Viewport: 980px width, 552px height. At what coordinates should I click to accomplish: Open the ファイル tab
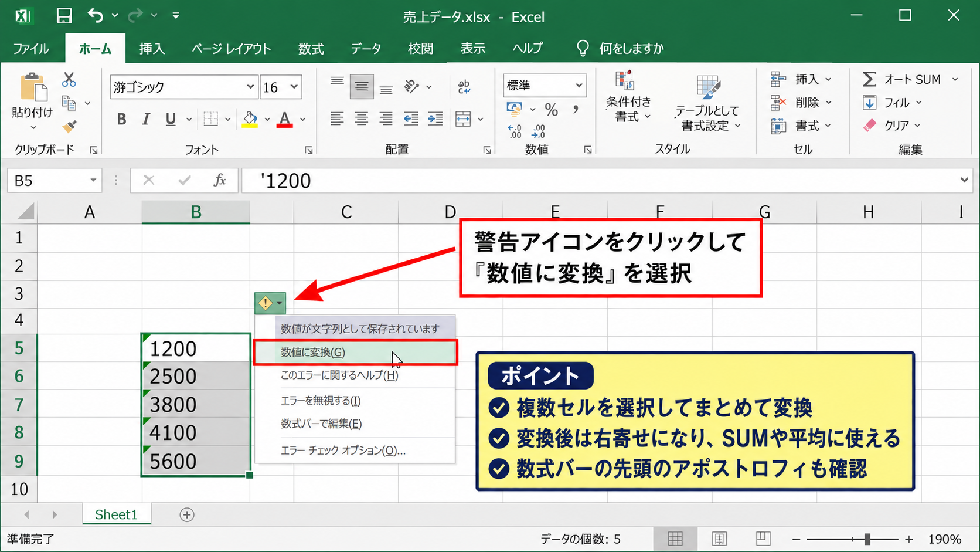coord(31,49)
